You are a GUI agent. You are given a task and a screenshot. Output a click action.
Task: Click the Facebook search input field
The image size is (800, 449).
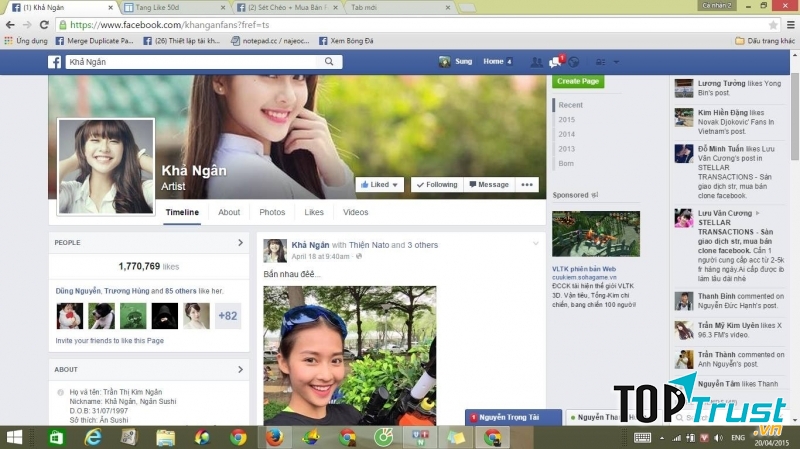[x=192, y=62]
